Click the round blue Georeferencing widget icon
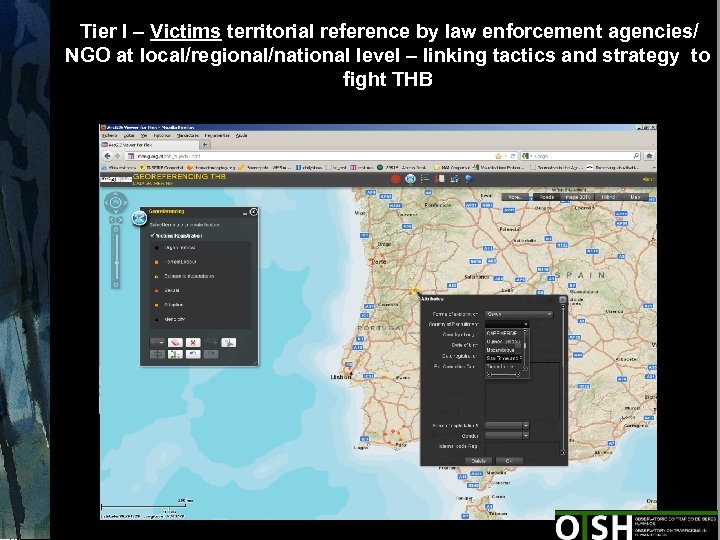720x540 pixels. pyautogui.click(x=140, y=218)
